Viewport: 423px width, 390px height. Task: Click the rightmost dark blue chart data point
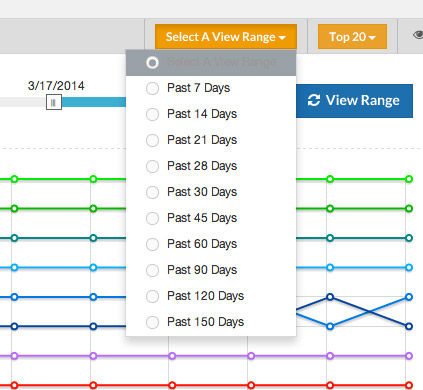point(409,326)
